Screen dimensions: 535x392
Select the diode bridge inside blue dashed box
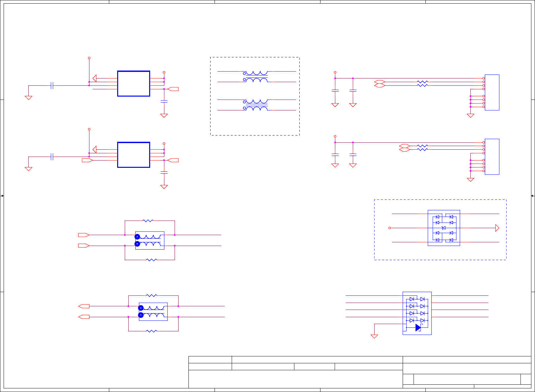click(x=444, y=228)
